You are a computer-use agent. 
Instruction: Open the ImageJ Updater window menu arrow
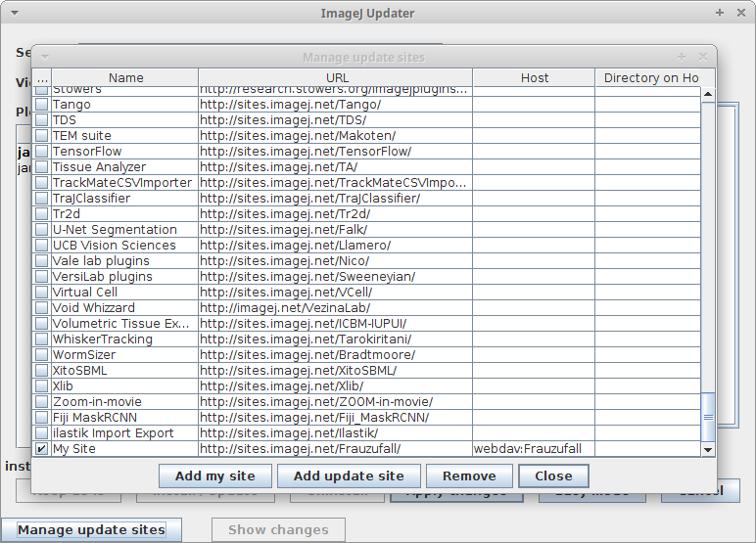[x=15, y=13]
